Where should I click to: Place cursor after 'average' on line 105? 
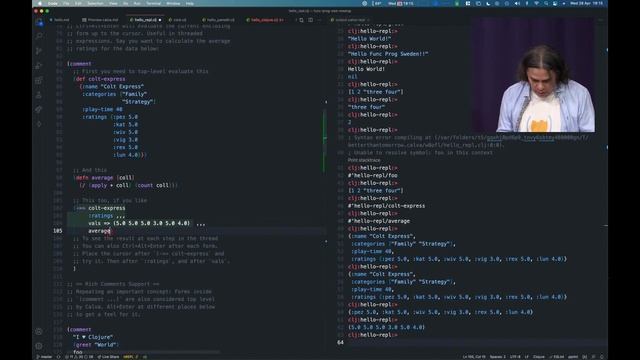[x=111, y=231]
